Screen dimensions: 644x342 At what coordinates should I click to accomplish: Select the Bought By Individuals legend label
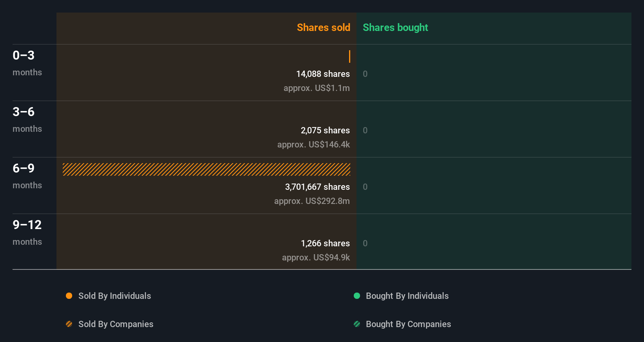[x=407, y=296]
